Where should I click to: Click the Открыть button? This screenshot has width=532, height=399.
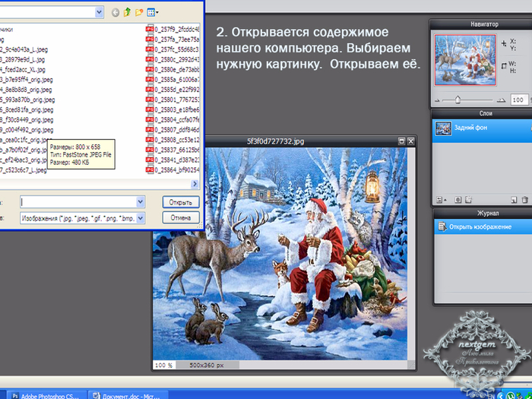[x=181, y=202]
